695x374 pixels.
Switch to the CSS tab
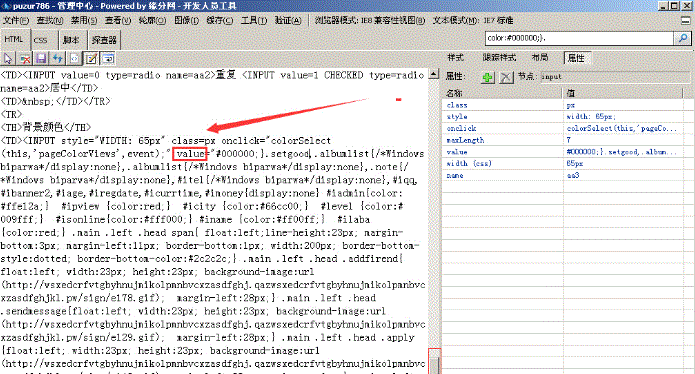click(x=40, y=40)
